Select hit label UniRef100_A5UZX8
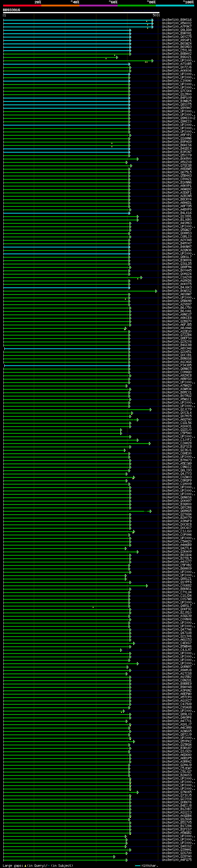 coord(177,162)
